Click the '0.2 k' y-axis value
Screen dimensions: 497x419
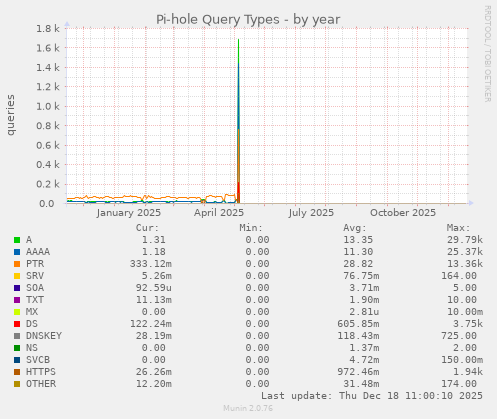coord(48,184)
